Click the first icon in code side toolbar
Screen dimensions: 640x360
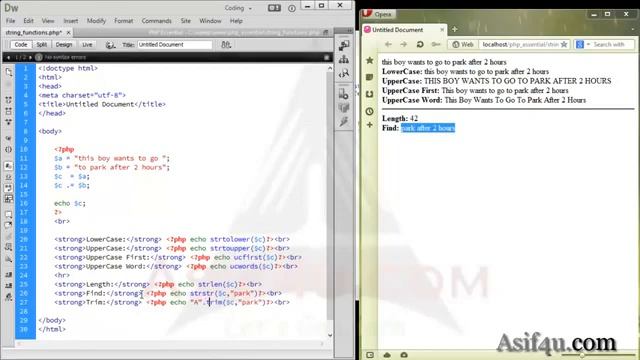9,72
